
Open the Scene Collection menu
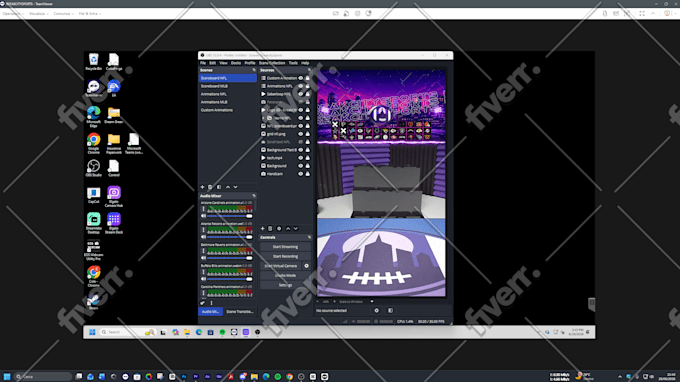pyautogui.click(x=272, y=63)
